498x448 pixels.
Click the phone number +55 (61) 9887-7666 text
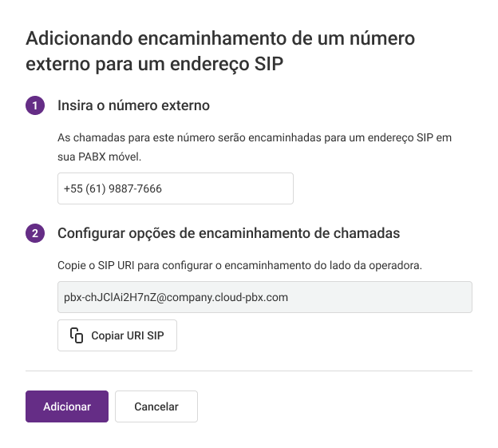pyautogui.click(x=113, y=188)
